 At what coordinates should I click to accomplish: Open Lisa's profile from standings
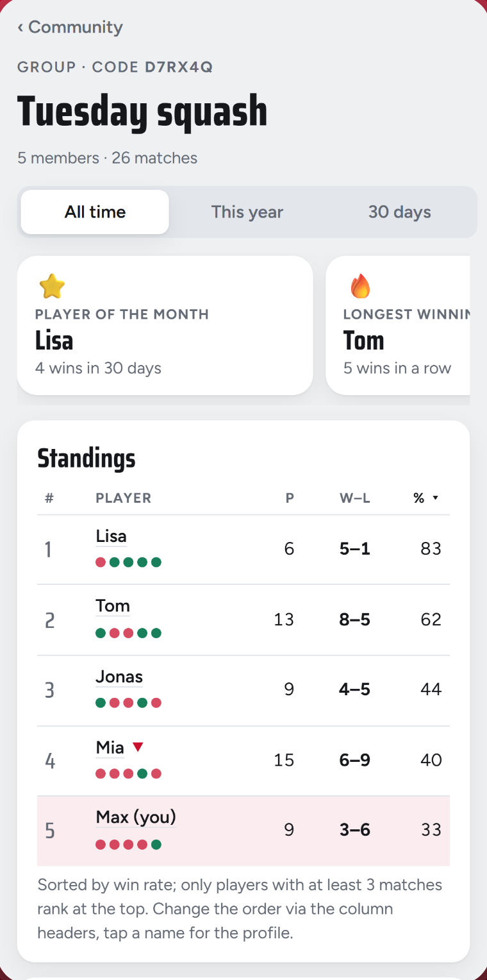coord(111,536)
